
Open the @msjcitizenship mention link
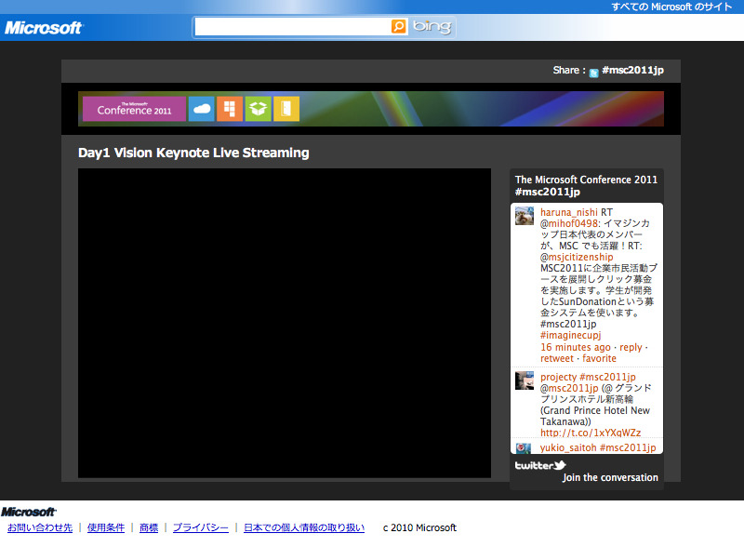(x=577, y=258)
